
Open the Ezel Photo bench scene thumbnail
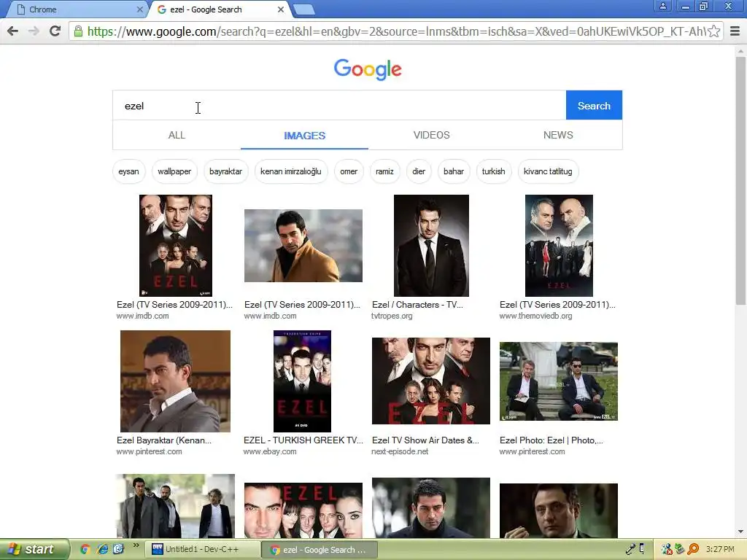(x=559, y=381)
